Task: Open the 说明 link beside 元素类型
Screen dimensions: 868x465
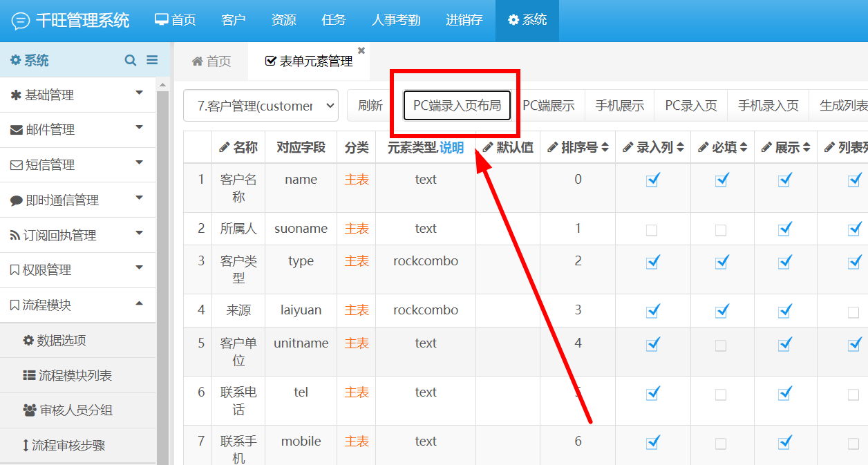Action: pyautogui.click(x=452, y=147)
